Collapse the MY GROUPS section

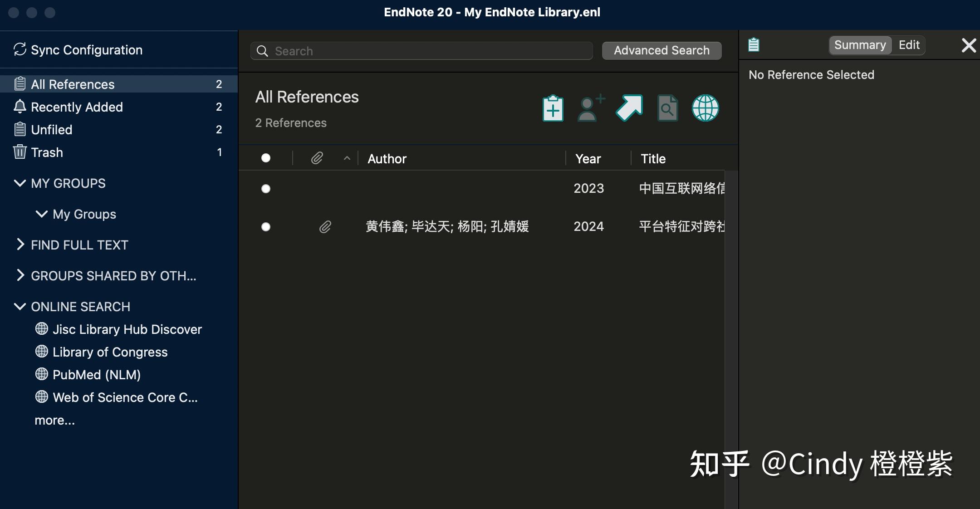(x=19, y=183)
